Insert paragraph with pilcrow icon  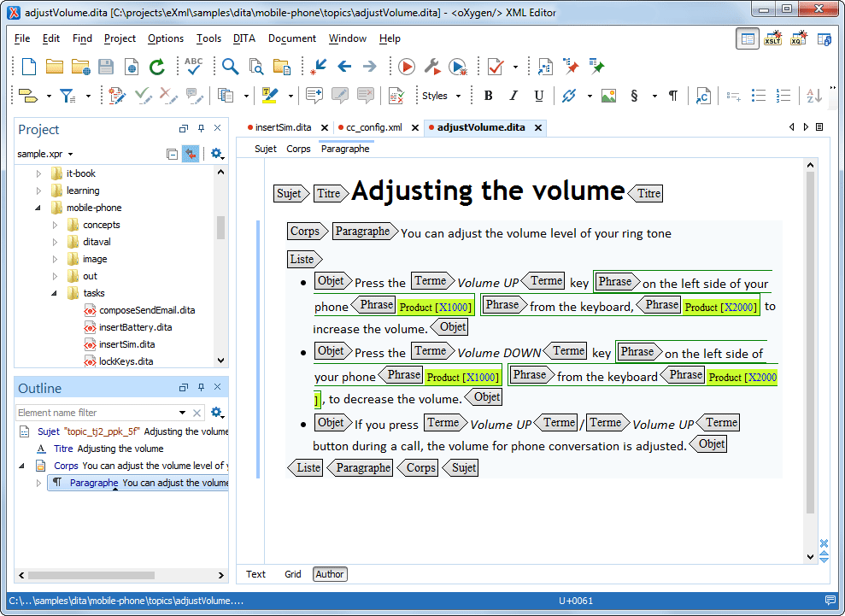(x=673, y=96)
